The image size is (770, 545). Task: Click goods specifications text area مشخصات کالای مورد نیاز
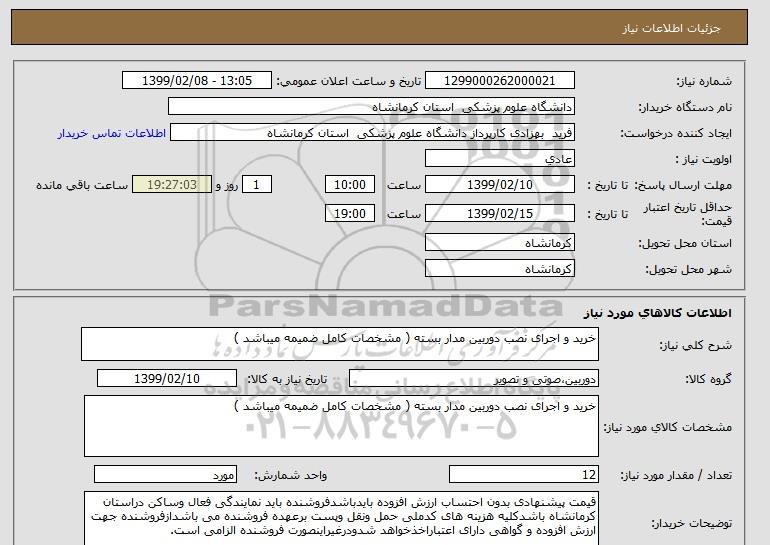341,426
